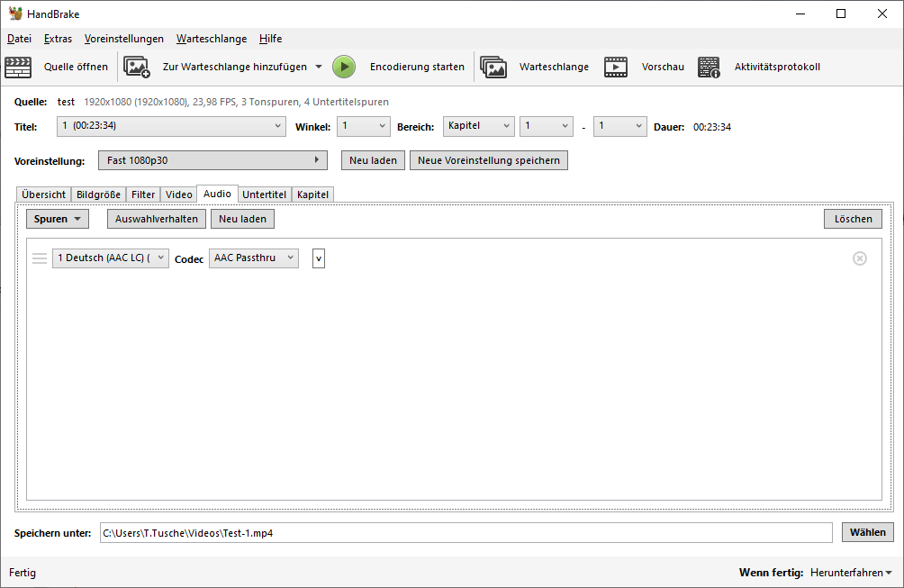Click the Quelle öffnen label
The image size is (904, 588).
pos(77,67)
